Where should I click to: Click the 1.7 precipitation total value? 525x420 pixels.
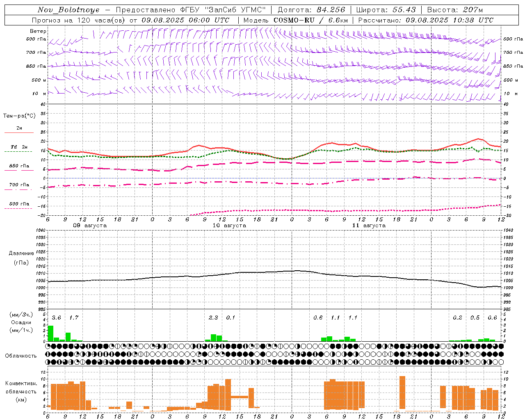74,318
